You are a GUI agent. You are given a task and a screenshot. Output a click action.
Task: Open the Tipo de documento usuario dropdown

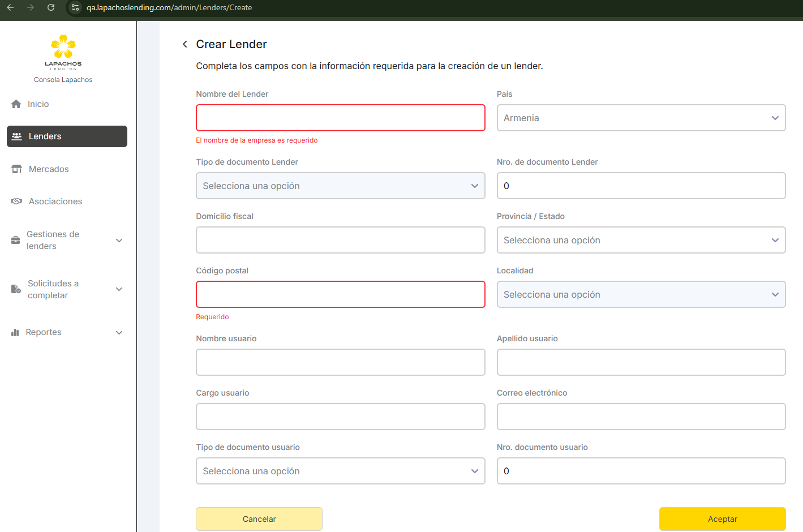[x=340, y=471]
